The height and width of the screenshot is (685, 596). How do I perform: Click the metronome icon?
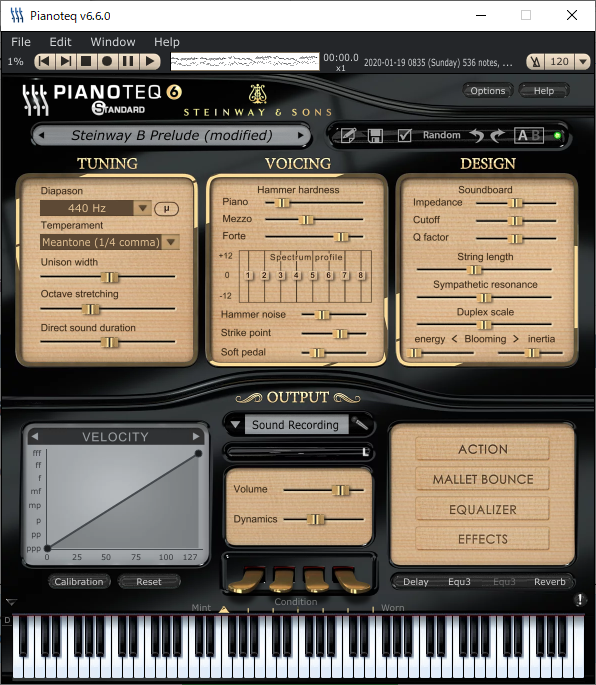click(535, 62)
